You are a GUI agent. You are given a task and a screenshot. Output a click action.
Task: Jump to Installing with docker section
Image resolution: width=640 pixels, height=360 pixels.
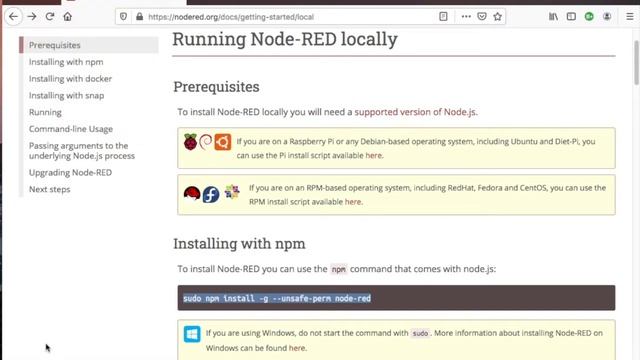pos(70,79)
